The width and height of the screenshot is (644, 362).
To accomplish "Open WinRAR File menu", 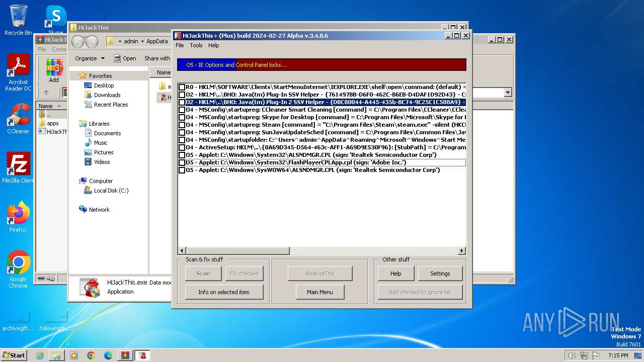I will (x=42, y=49).
